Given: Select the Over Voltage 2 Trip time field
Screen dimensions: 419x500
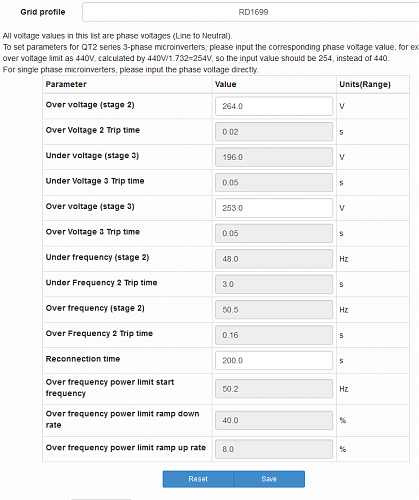Looking at the screenshot, I should coord(274,132).
